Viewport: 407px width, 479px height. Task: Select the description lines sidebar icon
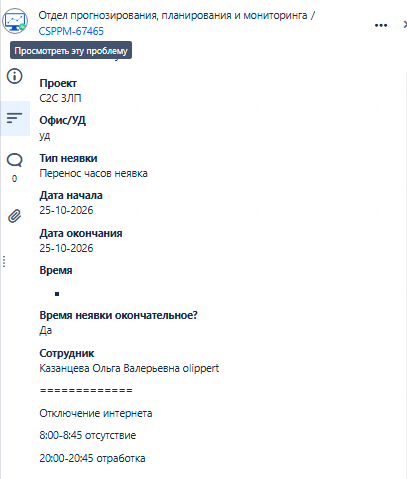coord(15,118)
